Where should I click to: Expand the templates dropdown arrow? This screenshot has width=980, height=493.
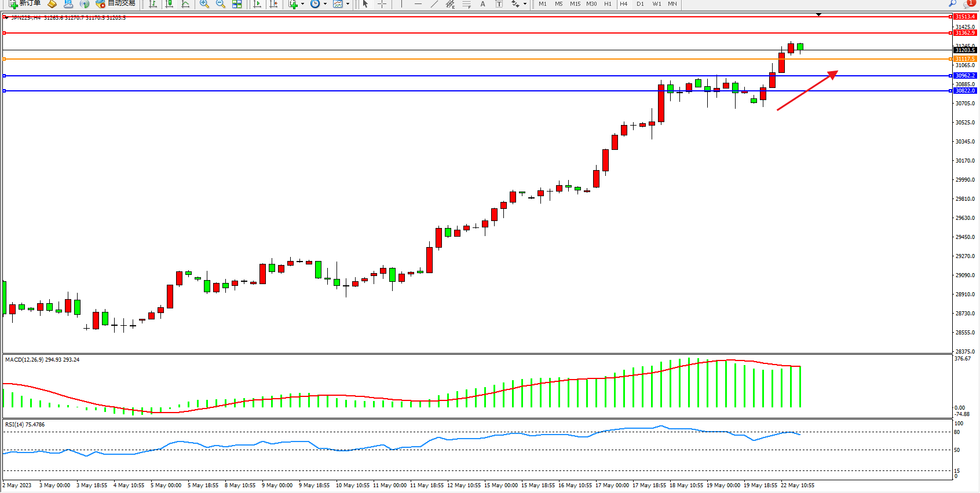[348, 4]
